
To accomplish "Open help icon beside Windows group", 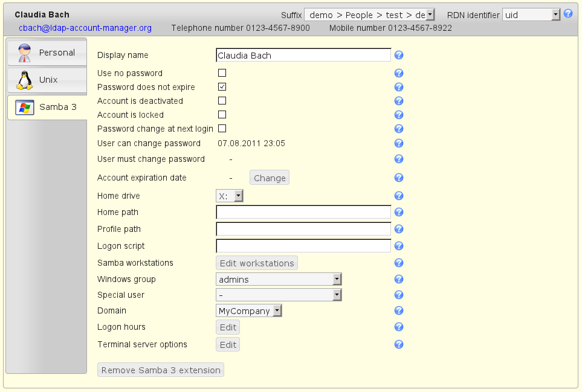I will (x=399, y=279).
